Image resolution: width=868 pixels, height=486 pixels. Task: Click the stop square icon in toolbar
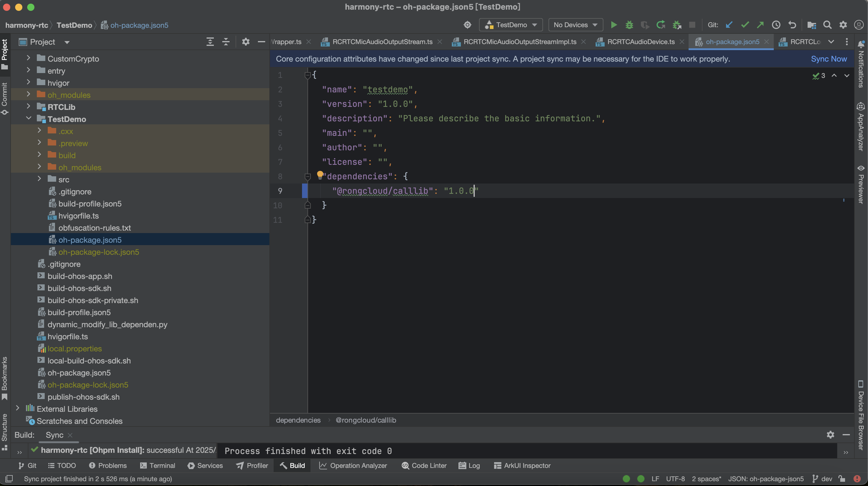pos(692,25)
